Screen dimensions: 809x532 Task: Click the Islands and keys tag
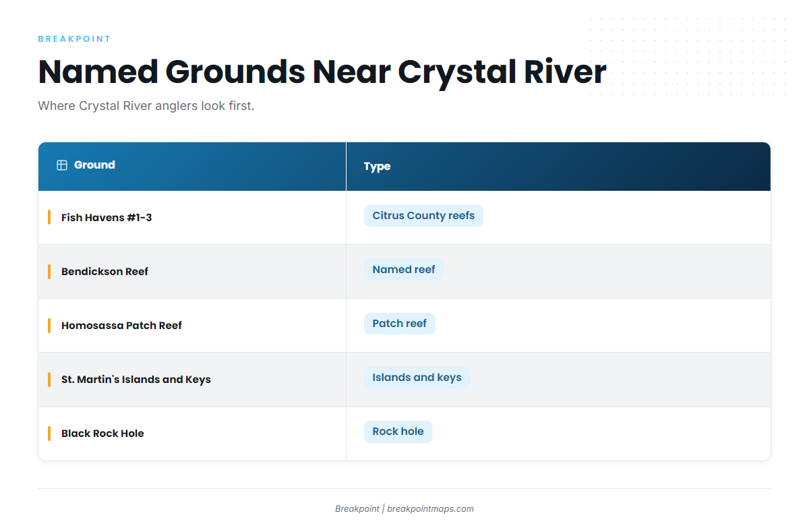tap(417, 378)
